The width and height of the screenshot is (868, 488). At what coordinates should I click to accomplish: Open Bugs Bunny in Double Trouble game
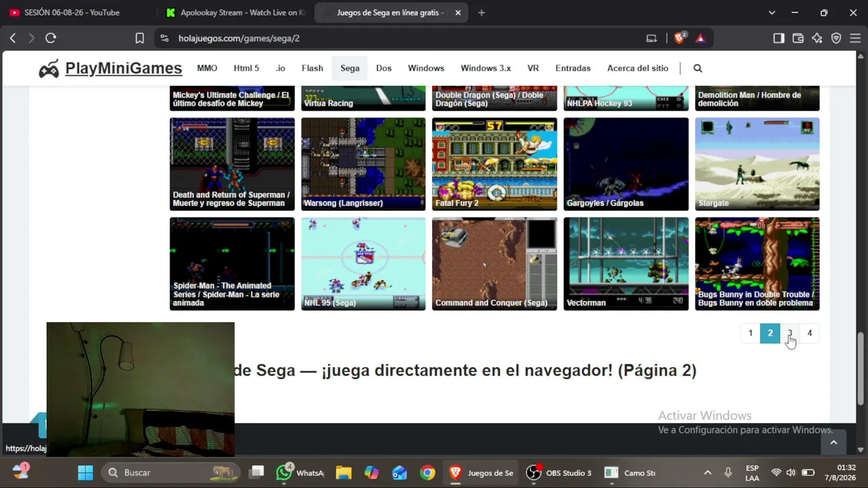pos(757,264)
